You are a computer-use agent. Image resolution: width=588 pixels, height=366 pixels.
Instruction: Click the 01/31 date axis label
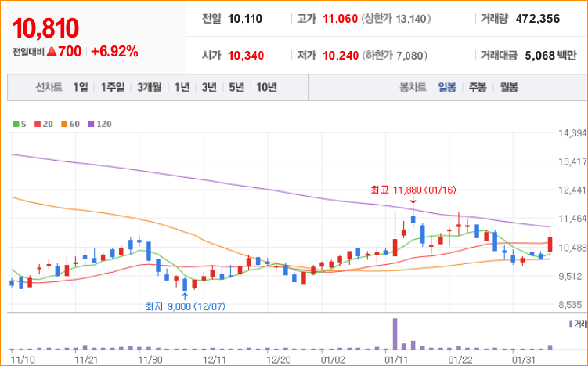pyautogui.click(x=524, y=360)
